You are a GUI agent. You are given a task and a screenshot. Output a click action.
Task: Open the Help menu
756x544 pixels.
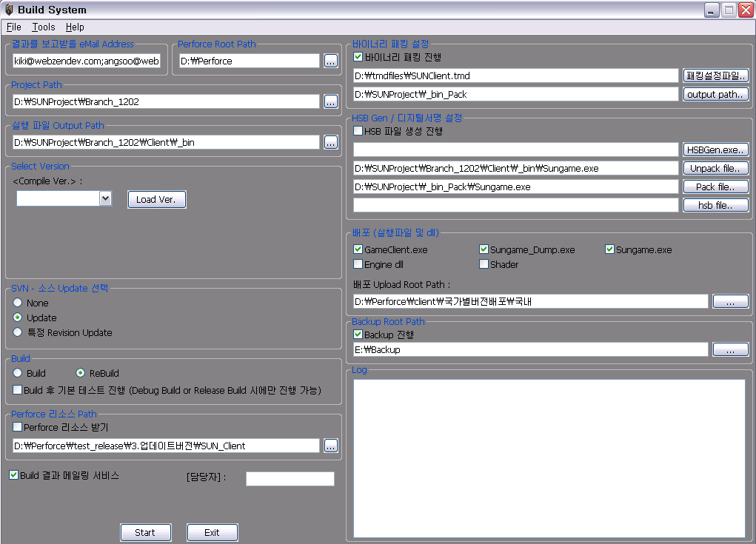point(75,27)
